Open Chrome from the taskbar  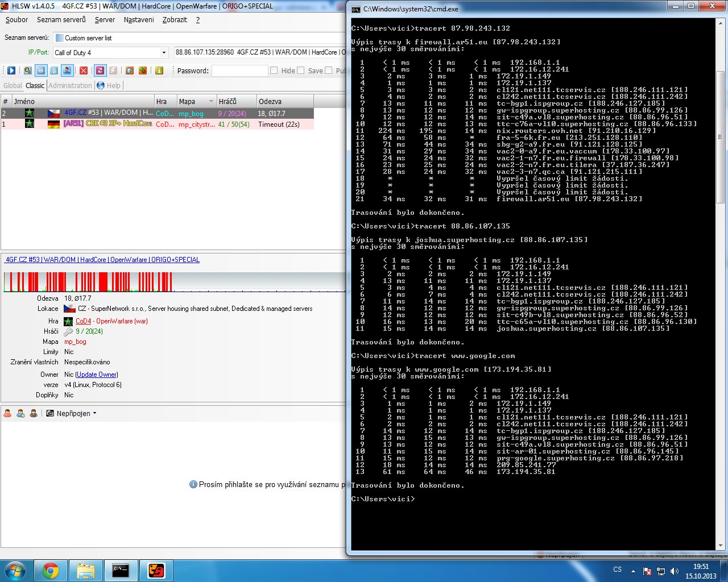coord(51,571)
